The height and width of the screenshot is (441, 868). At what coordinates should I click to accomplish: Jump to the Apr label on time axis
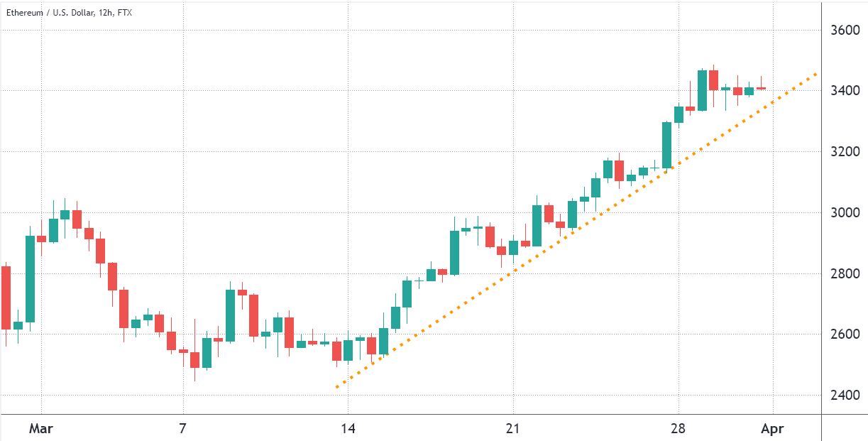772,430
